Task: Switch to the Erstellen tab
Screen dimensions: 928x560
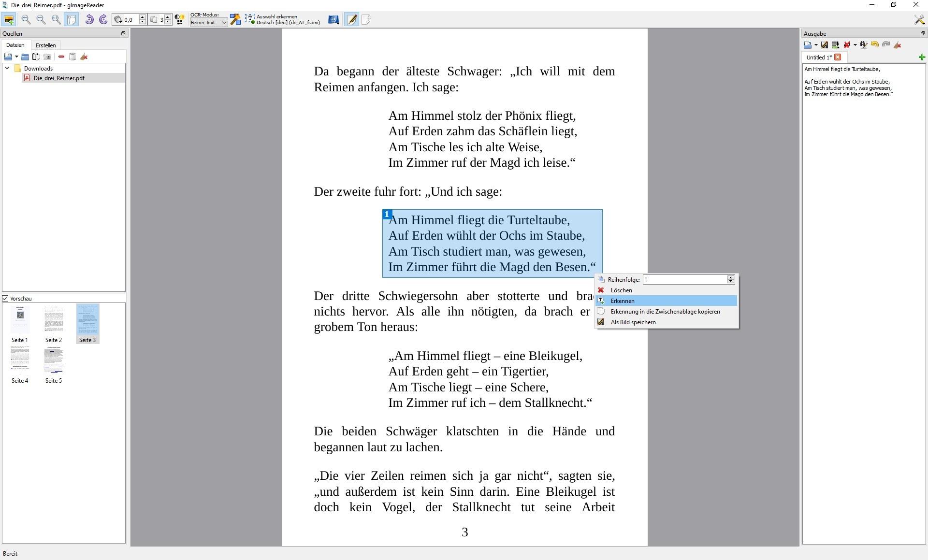Action: point(46,45)
